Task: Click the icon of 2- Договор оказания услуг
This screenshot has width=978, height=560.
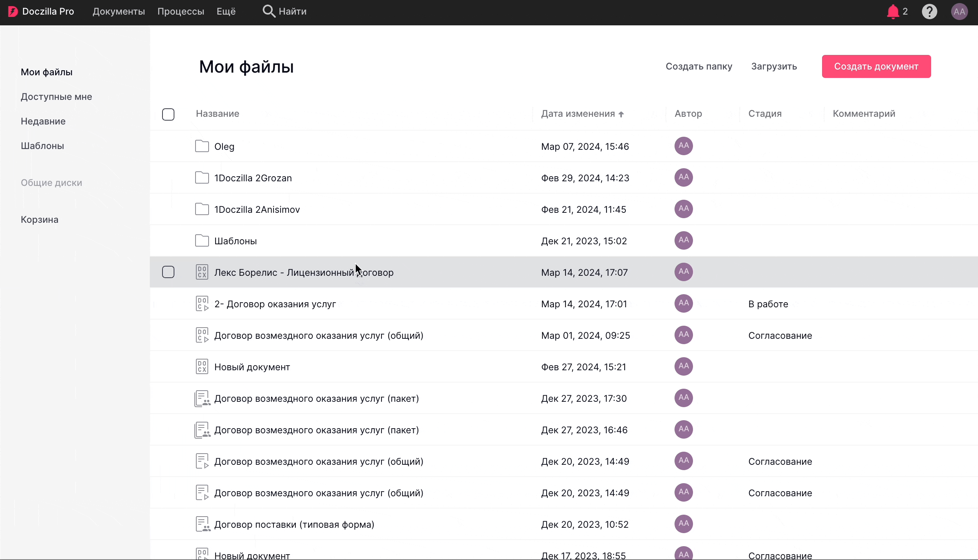Action: point(202,303)
